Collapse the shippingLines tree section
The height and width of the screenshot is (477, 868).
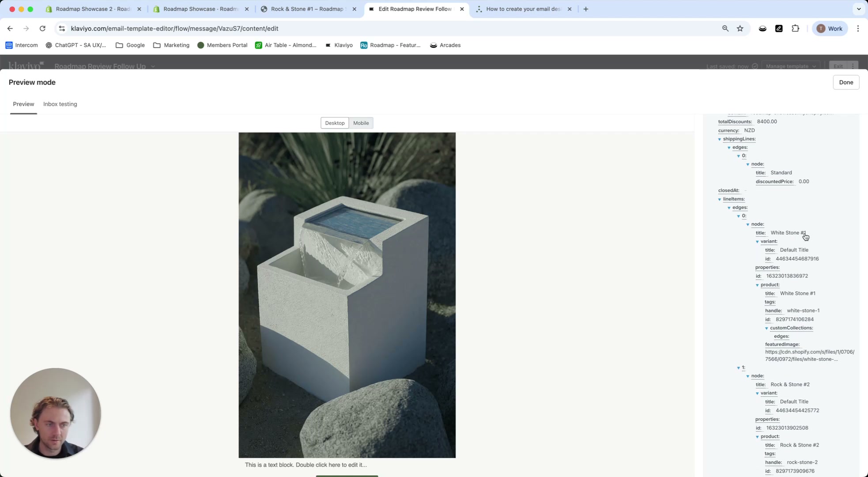click(720, 139)
